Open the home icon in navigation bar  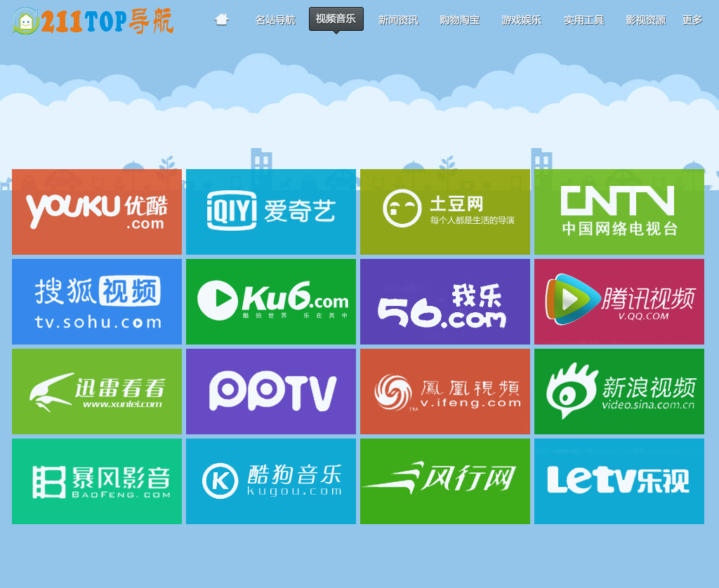coord(221,19)
